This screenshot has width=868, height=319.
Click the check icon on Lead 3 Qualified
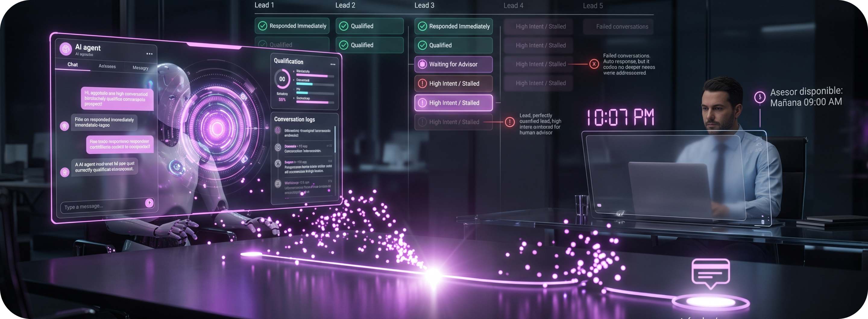(422, 45)
